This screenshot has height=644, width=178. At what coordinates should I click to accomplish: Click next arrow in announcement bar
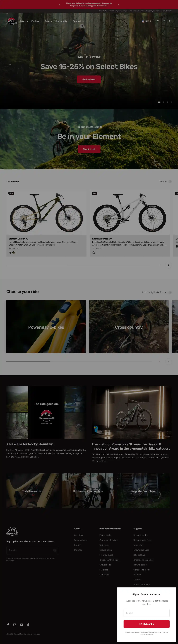pyautogui.click(x=118, y=4)
